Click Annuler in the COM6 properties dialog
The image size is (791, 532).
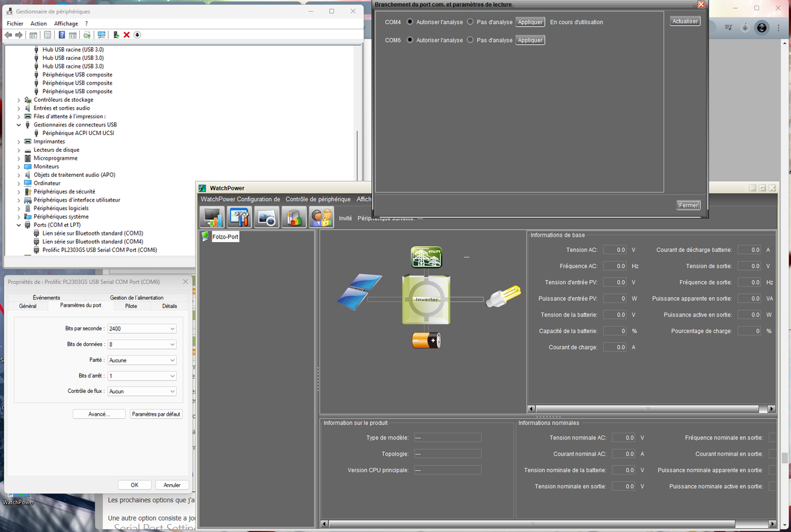pyautogui.click(x=172, y=485)
